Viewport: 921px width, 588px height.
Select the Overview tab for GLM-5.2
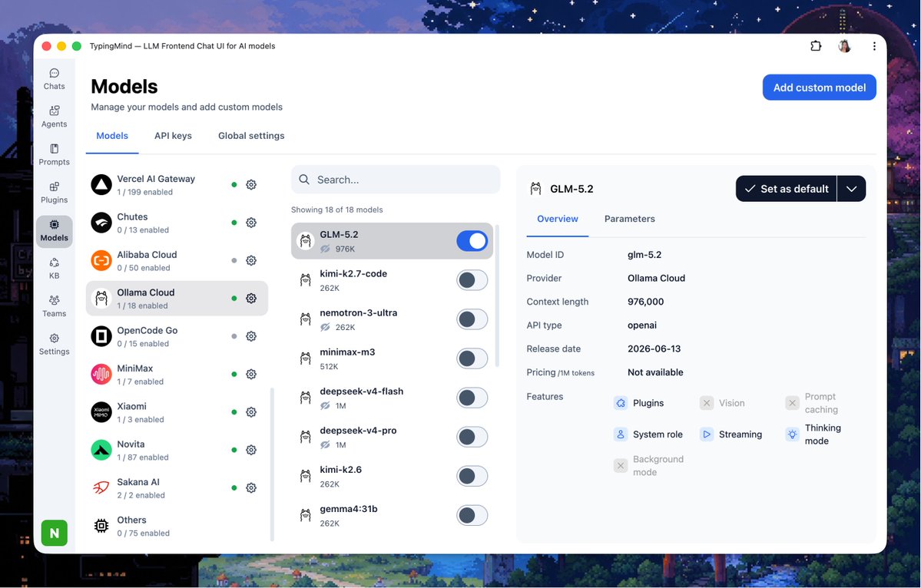coord(558,219)
